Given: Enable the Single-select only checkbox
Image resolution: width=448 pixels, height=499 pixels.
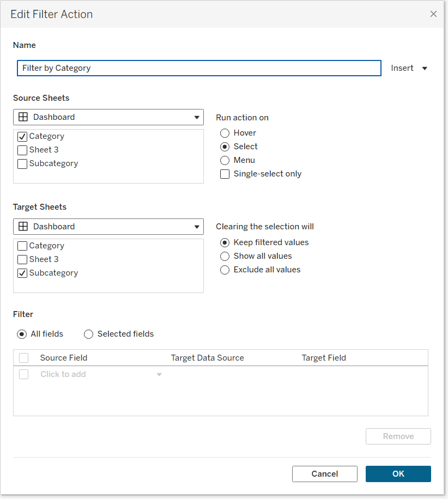Looking at the screenshot, I should point(225,174).
